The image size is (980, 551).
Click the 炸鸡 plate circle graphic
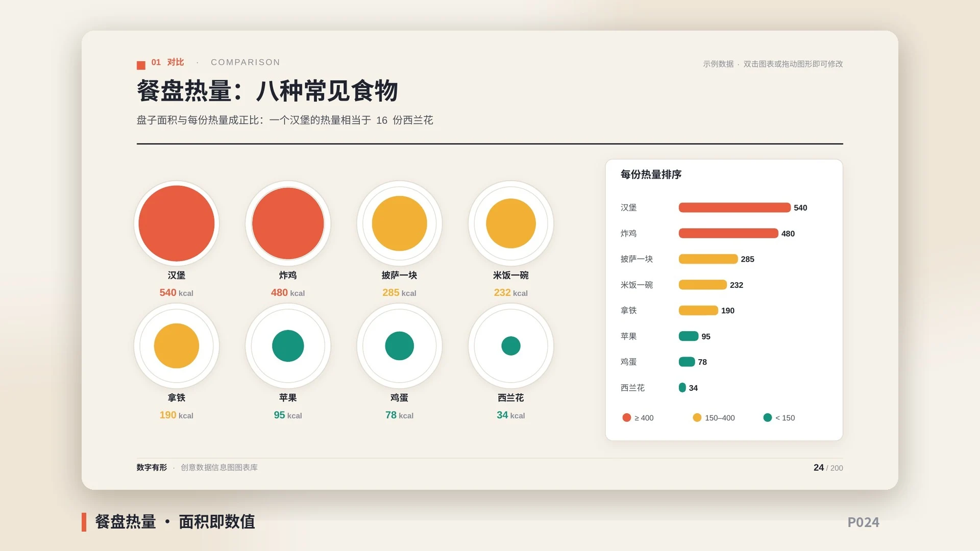click(288, 223)
